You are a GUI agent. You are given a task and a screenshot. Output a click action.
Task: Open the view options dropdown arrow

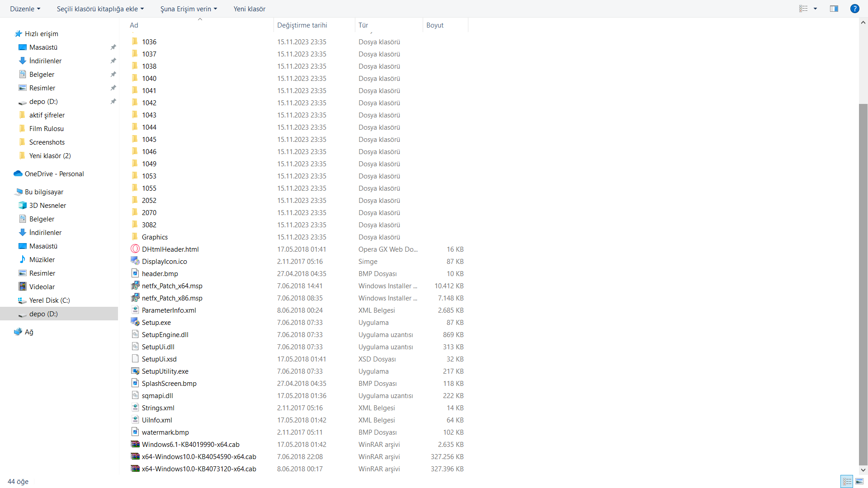tap(816, 9)
